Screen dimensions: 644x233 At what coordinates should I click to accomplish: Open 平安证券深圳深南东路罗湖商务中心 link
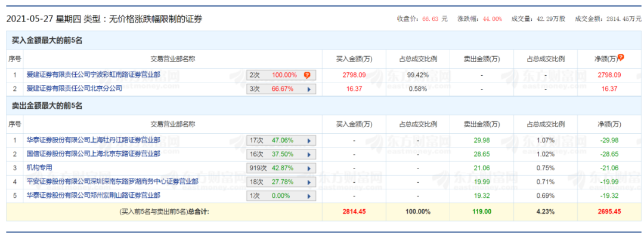(x=113, y=181)
